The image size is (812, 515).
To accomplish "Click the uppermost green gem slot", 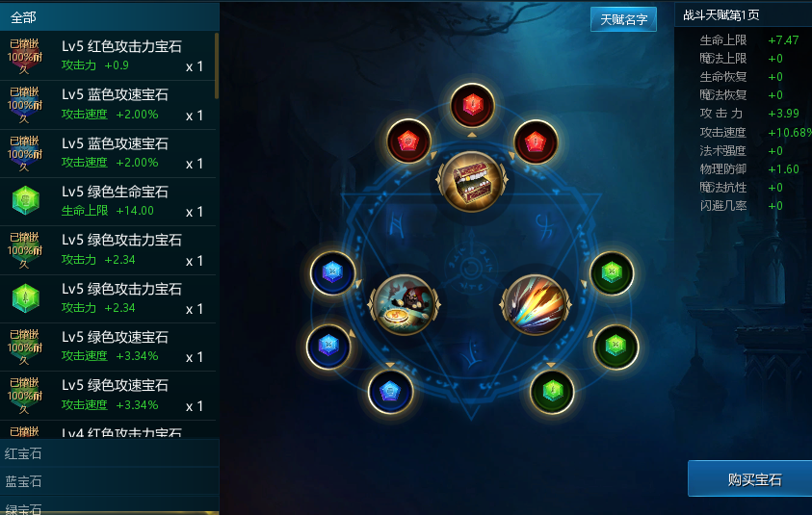I will pyautogui.click(x=612, y=272).
